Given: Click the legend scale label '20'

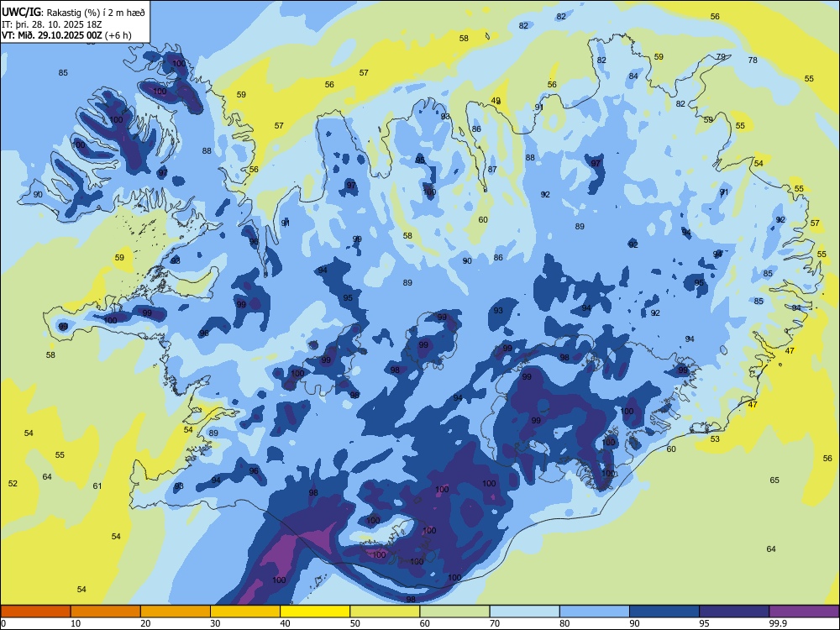Looking at the screenshot, I should point(145,623).
